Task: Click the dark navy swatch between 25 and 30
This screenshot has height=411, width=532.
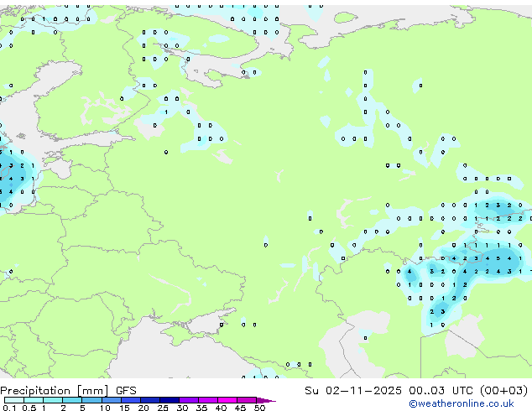Action: 170,400
